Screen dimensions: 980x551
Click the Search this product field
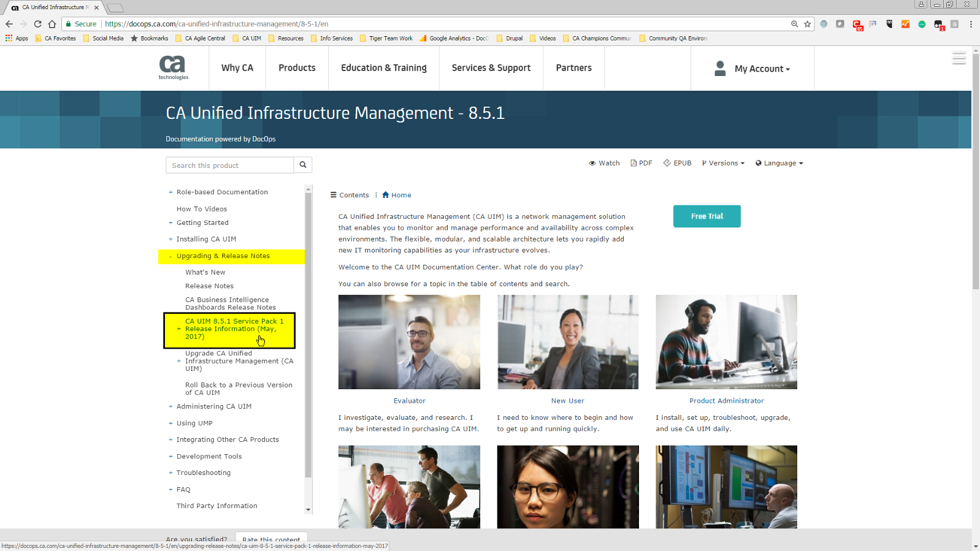pyautogui.click(x=230, y=165)
